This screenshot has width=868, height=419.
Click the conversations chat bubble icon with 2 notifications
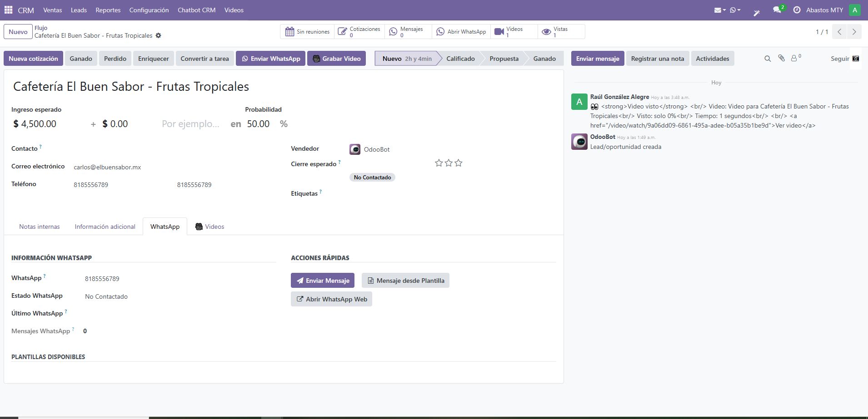click(x=777, y=10)
